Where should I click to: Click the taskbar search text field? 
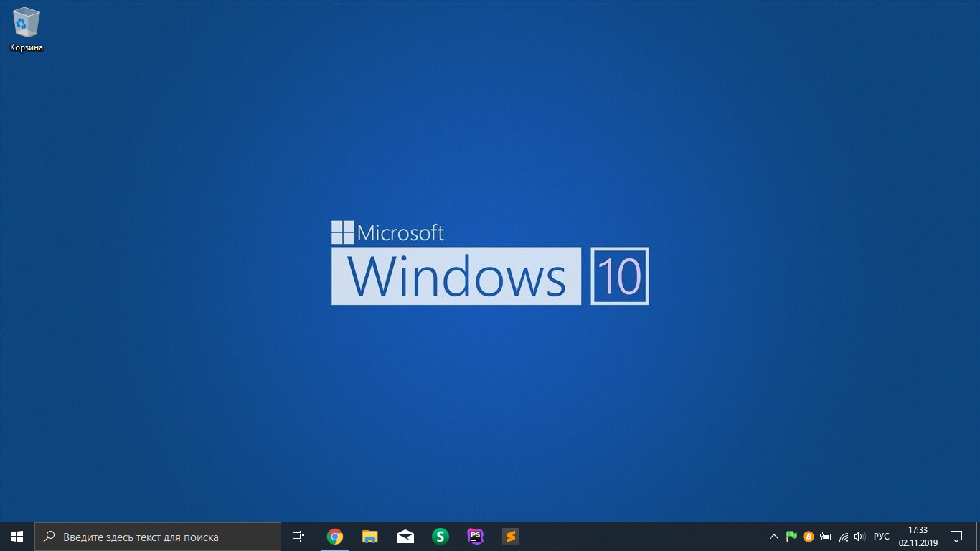tap(158, 537)
